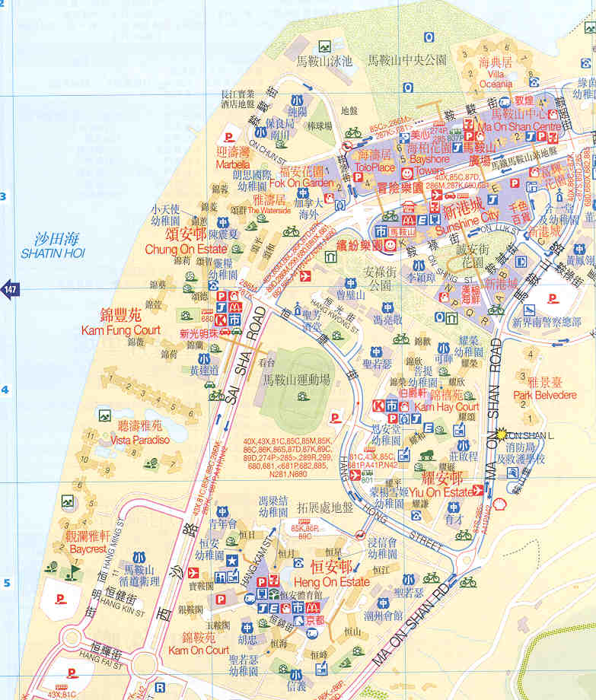
Task: Click the Sunshine City label
Action: 467,223
